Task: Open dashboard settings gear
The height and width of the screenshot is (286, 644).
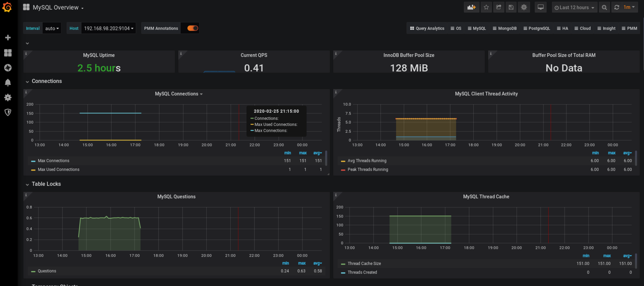Action: (524, 7)
